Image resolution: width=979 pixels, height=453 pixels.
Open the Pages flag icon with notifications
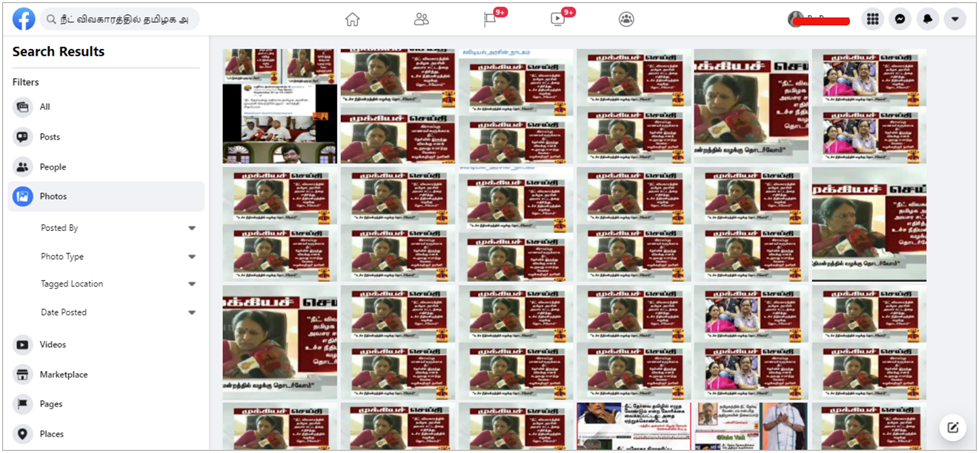coord(490,19)
